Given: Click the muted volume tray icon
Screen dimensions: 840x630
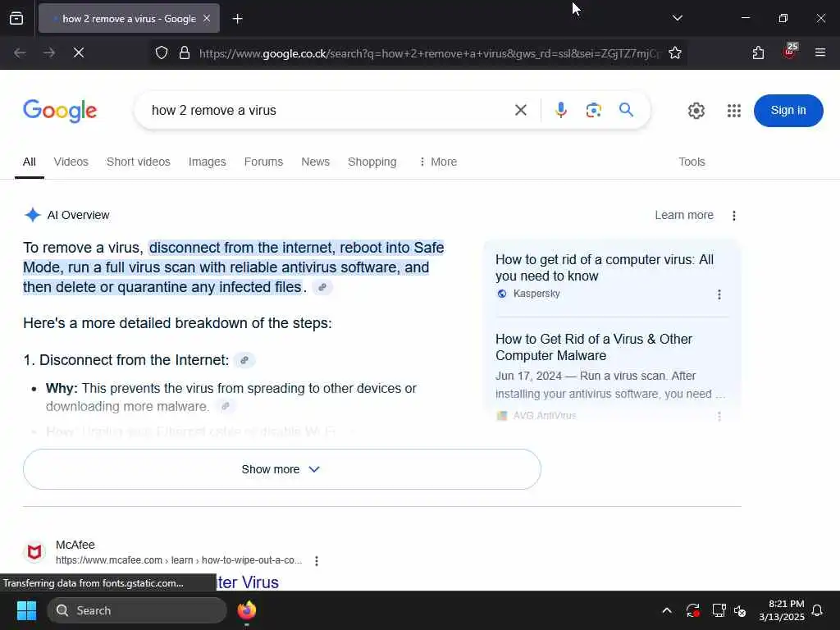Looking at the screenshot, I should (740, 610).
